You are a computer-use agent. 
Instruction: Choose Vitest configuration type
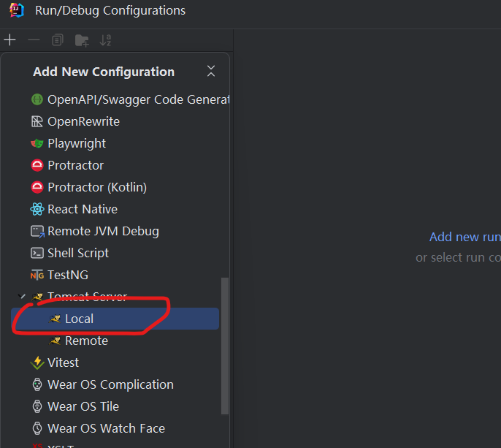click(x=55, y=362)
